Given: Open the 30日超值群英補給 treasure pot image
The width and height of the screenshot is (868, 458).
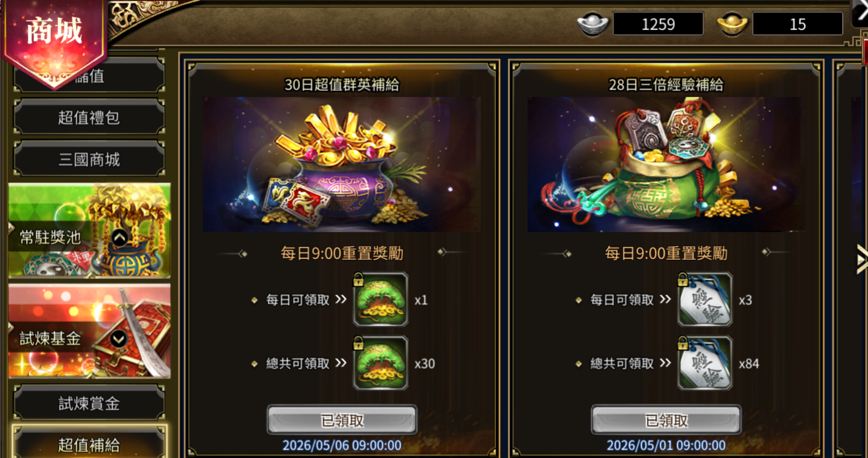Looking at the screenshot, I should coord(342,165).
